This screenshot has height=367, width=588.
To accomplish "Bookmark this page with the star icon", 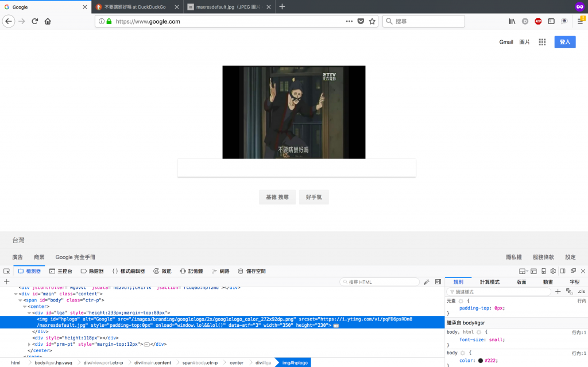I will tap(372, 21).
